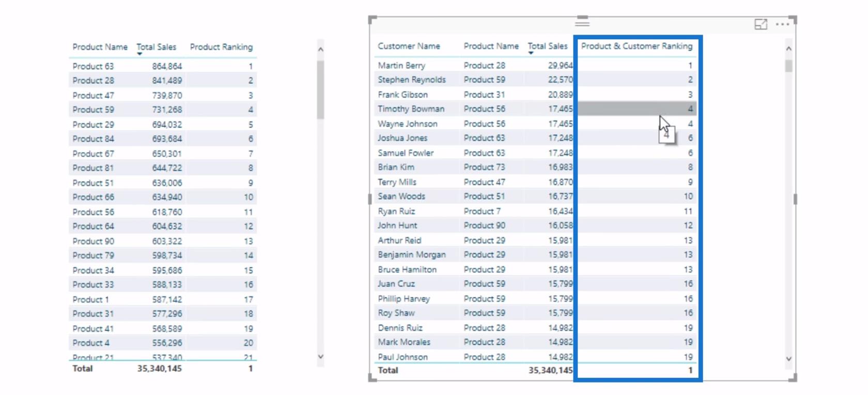
Task: Click 864,864 sales value
Action: 167,66
